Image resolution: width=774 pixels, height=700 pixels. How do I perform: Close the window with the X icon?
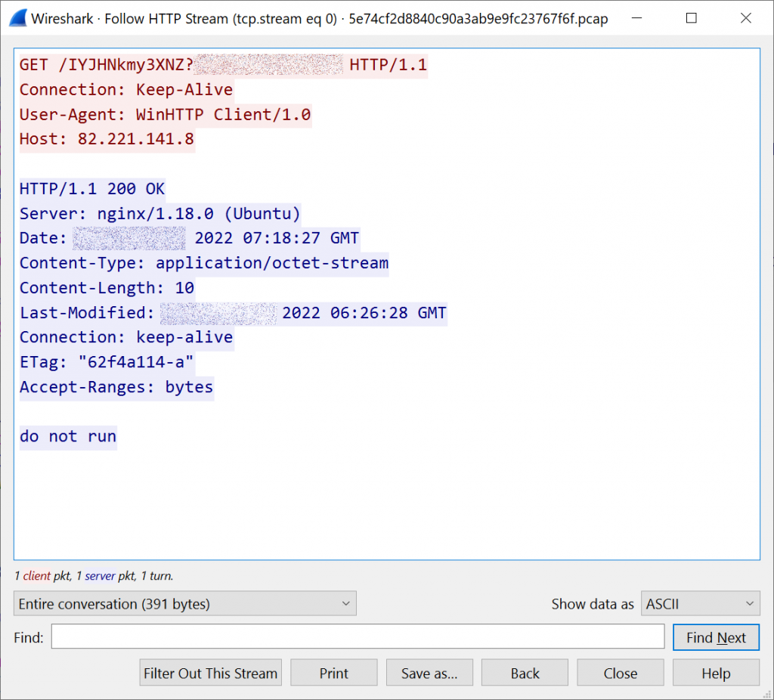pos(746,18)
